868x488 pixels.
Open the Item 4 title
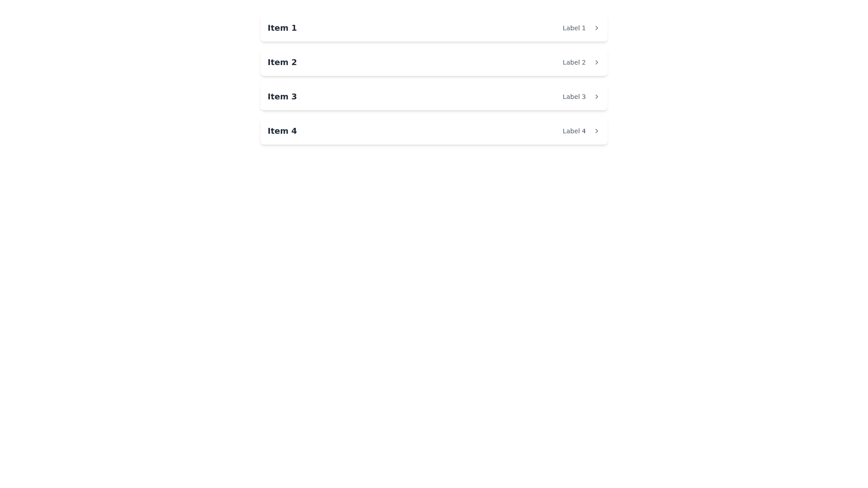[282, 131]
